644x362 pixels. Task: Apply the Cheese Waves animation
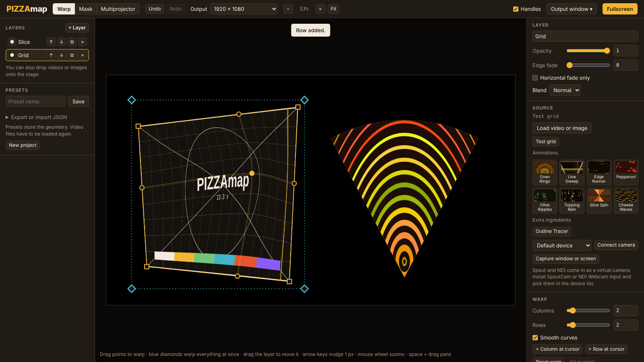[x=626, y=201]
